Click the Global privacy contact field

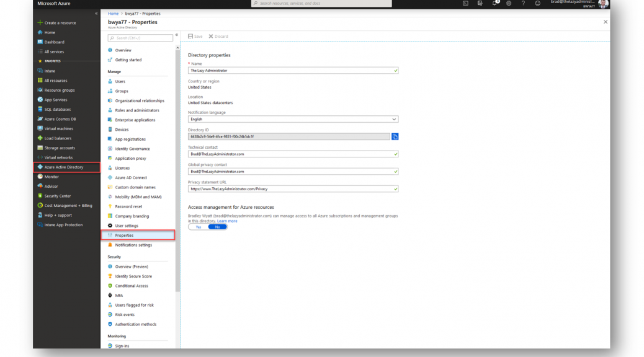(293, 172)
